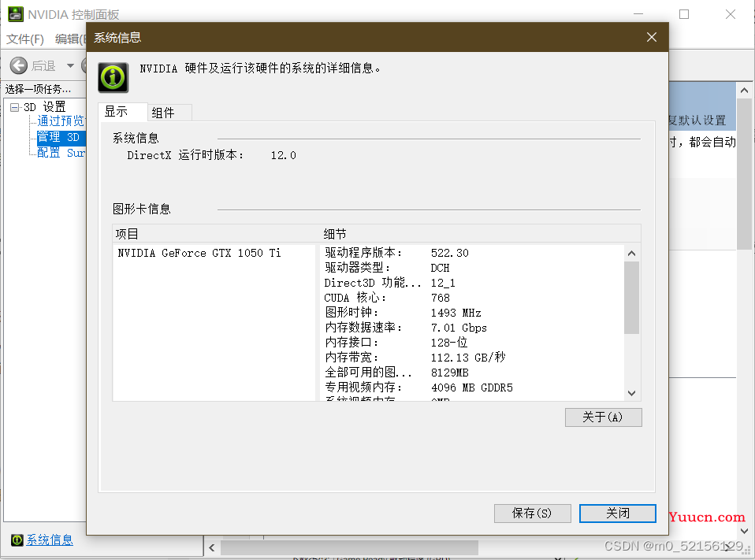This screenshot has height=560, width=755.
Task: Click the 项目 column header
Action: [216, 234]
